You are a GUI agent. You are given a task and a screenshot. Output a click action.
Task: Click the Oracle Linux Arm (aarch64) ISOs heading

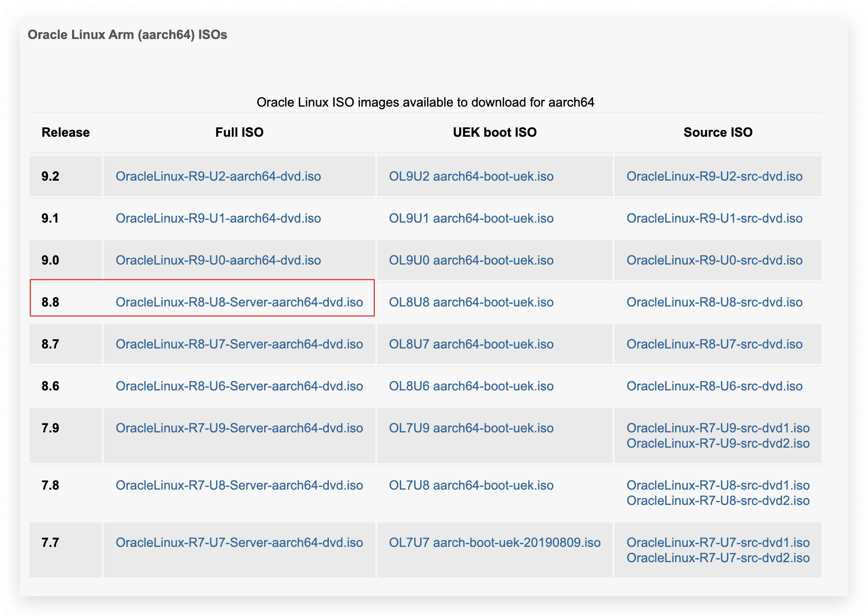point(127,35)
